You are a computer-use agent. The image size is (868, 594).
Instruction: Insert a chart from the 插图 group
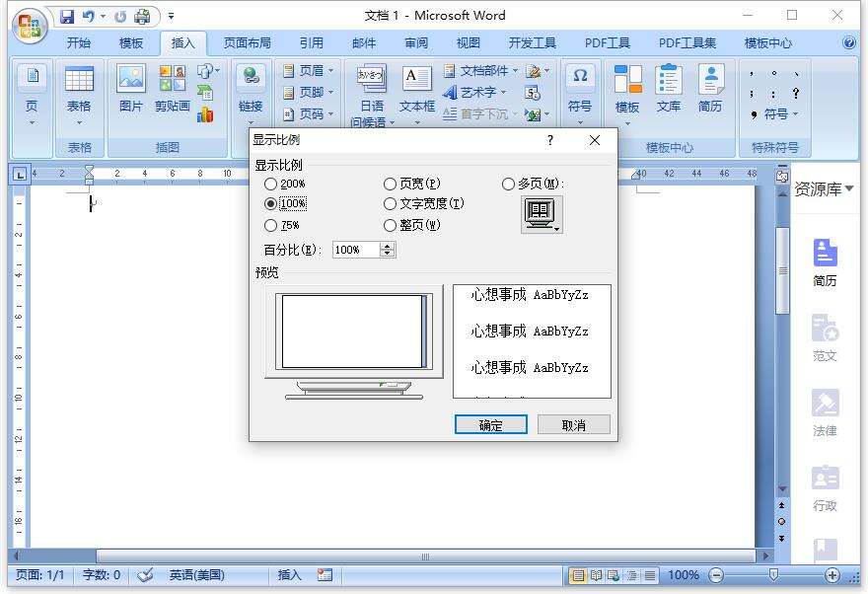[x=205, y=114]
